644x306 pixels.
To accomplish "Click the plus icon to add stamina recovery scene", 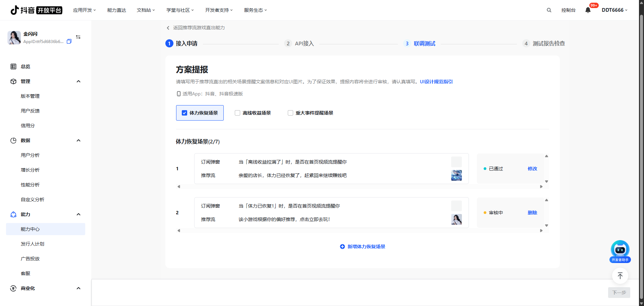I will point(342,247).
